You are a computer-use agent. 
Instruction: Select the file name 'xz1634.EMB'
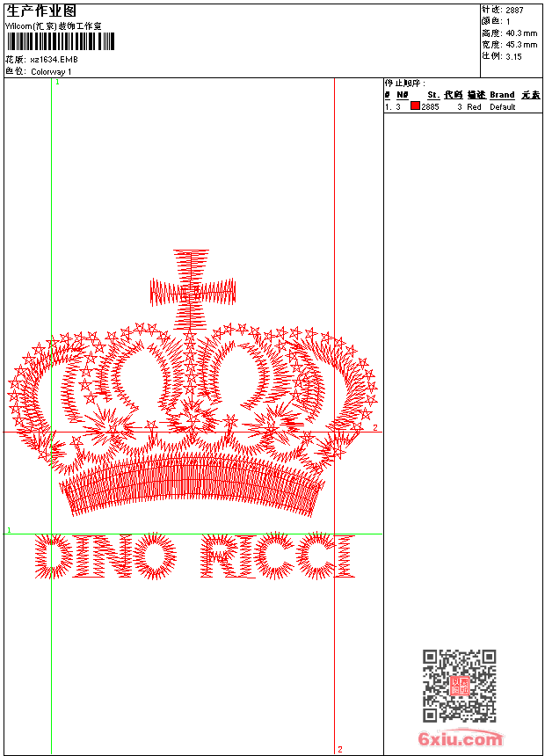click(x=54, y=60)
